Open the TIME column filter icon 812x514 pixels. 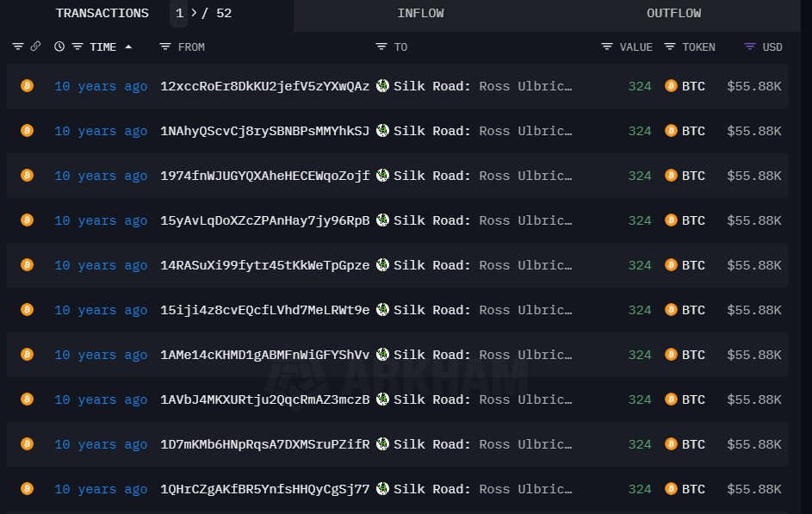tap(77, 46)
